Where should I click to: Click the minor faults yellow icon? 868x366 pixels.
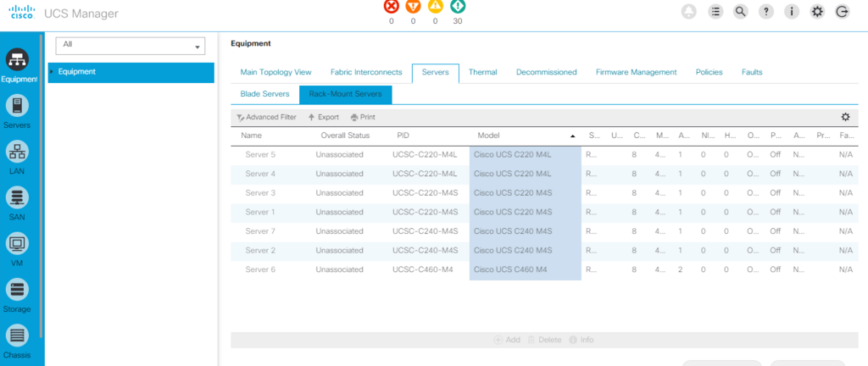(435, 7)
